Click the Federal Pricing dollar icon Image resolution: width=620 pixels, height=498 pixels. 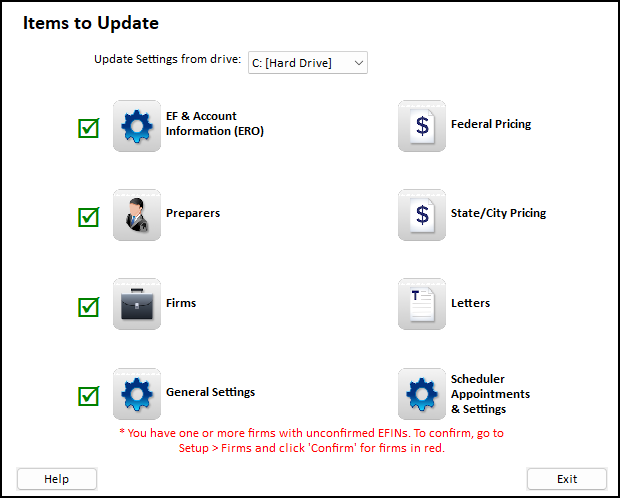[422, 126]
